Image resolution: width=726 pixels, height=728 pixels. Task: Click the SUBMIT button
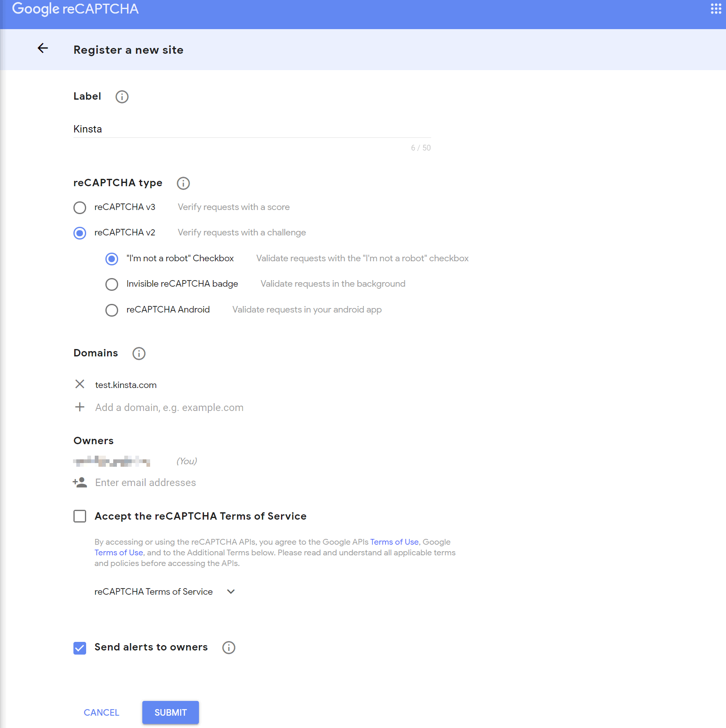pyautogui.click(x=170, y=712)
